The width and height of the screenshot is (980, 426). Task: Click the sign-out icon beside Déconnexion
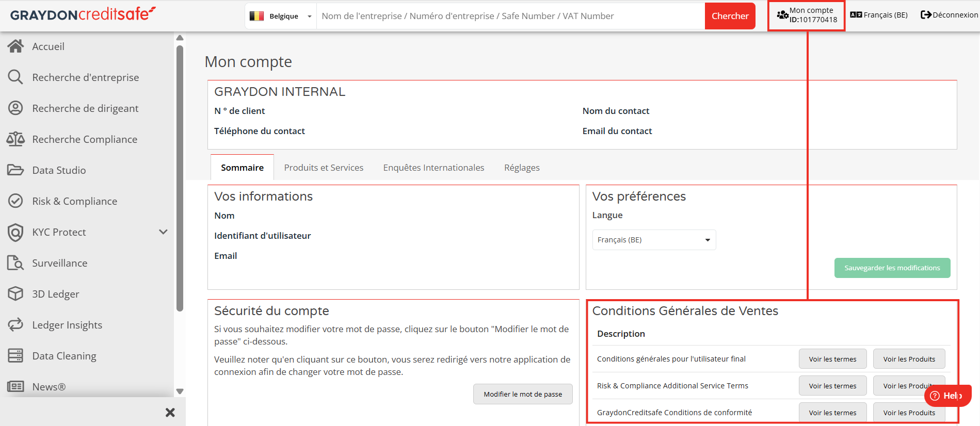(x=926, y=15)
